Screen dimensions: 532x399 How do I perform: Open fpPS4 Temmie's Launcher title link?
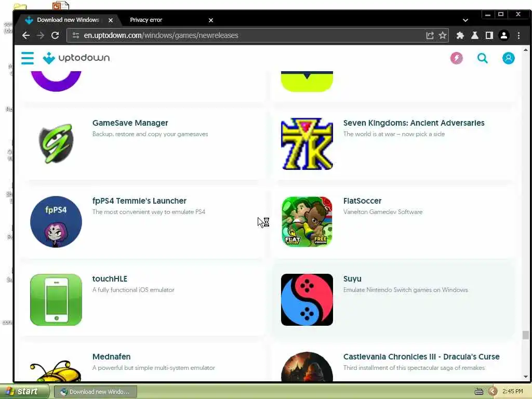139,201
